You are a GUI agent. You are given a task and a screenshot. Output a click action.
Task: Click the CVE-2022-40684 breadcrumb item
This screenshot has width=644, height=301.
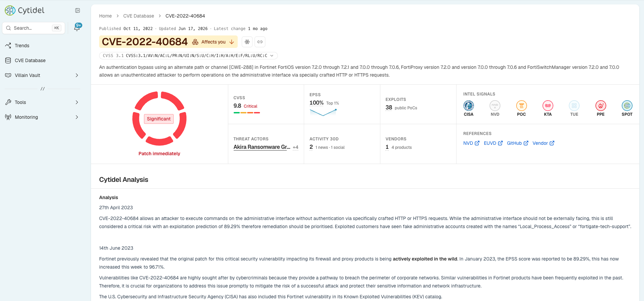pyautogui.click(x=185, y=16)
